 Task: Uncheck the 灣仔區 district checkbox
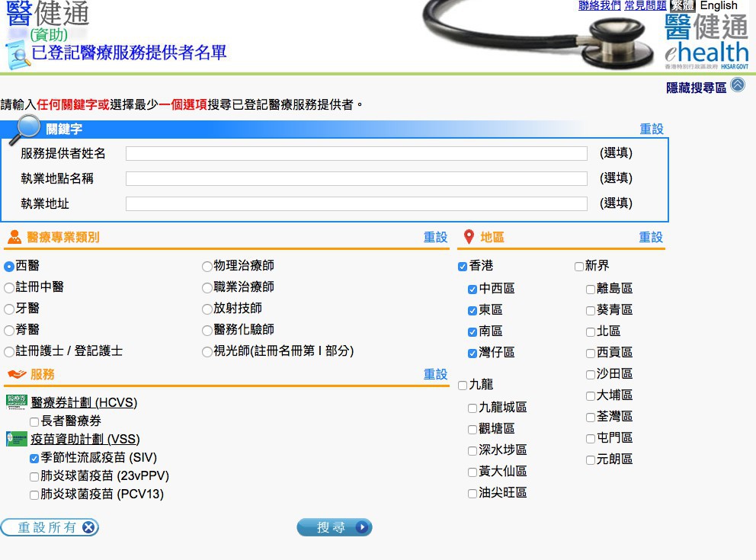point(472,353)
